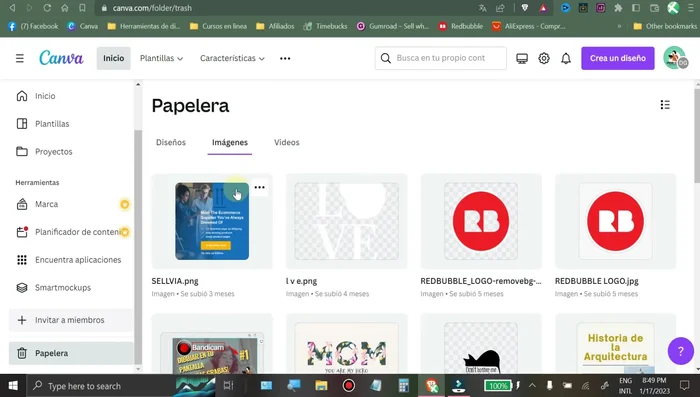Image resolution: width=700 pixels, height=397 pixels.
Task: Open the browser extensions puzzle icon
Action: pyautogui.click(x=618, y=8)
